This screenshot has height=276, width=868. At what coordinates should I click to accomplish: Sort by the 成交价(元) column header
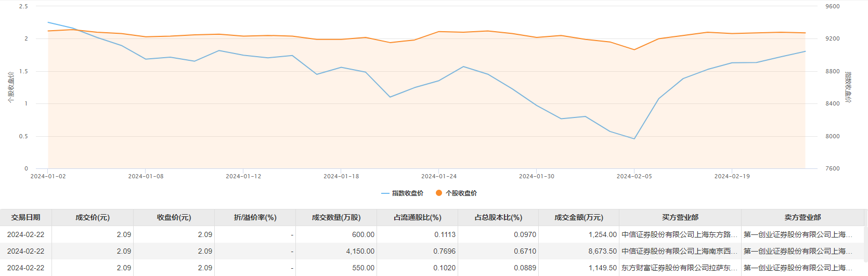93,217
